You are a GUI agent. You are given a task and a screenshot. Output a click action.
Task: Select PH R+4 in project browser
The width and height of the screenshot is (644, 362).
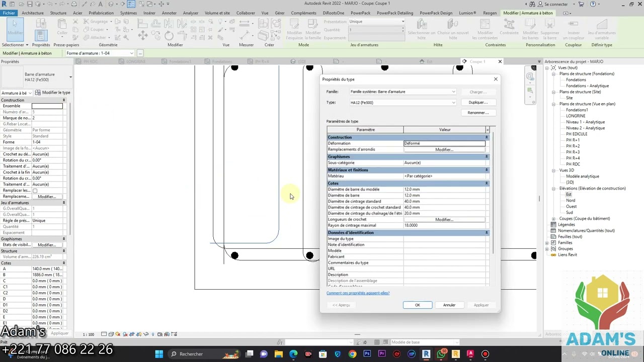click(x=573, y=158)
